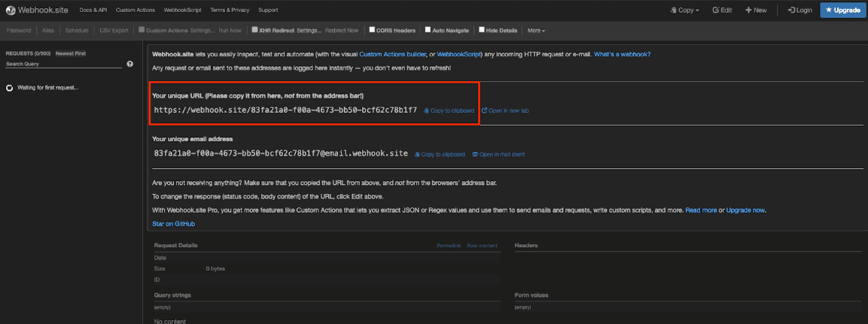Toggle the XHR Redirect checkbox
Screen dimensions: 868x324
[x=254, y=30]
